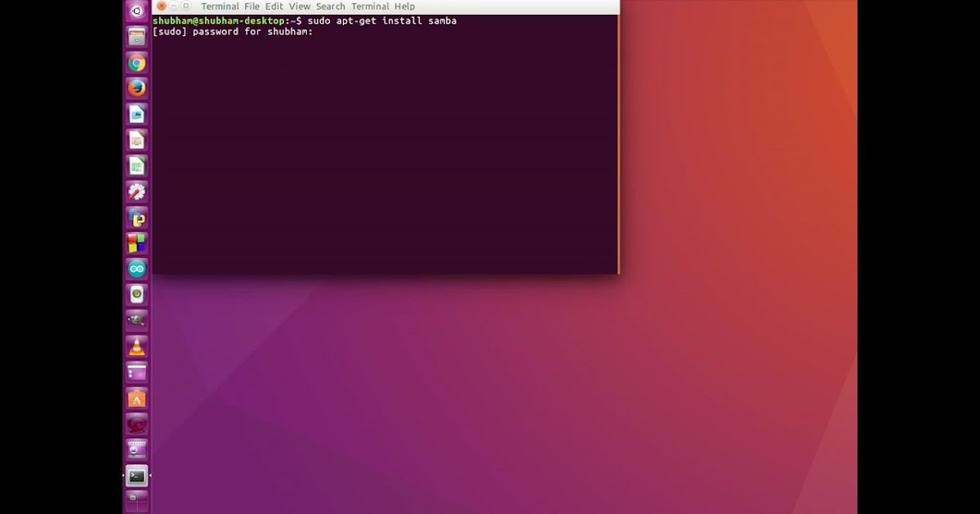The height and width of the screenshot is (514, 980).
Task: Open the Ubuntu Dash search
Action: click(x=136, y=11)
